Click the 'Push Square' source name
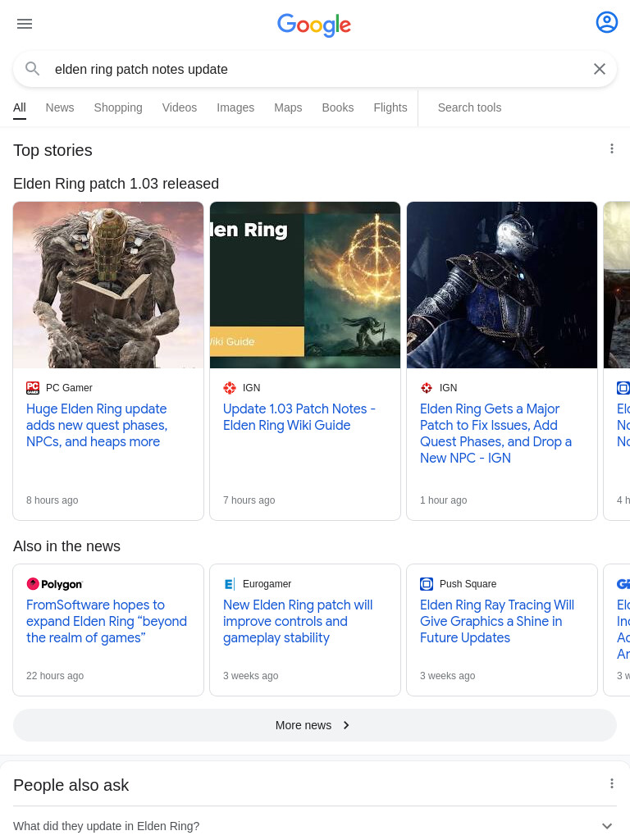The height and width of the screenshot is (840, 630). [468, 584]
